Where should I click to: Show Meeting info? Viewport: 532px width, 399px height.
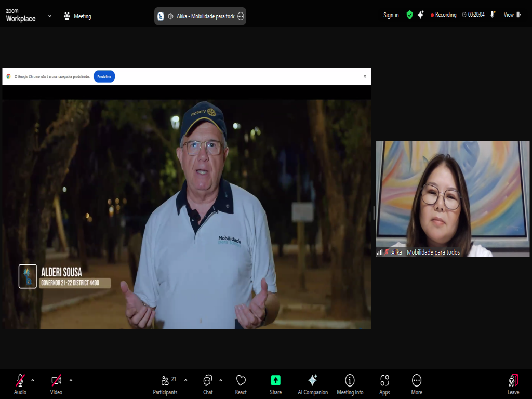pos(350,384)
